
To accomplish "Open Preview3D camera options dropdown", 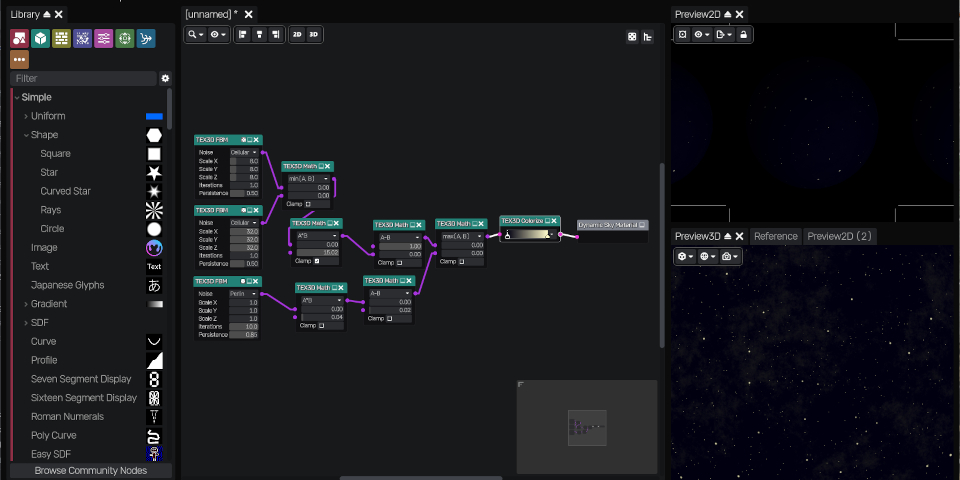I will click(730, 257).
